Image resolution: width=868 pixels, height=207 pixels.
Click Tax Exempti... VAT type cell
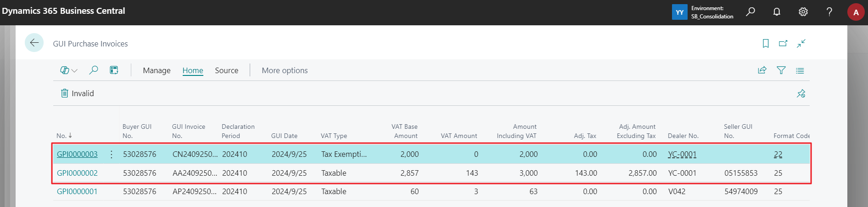(x=344, y=155)
